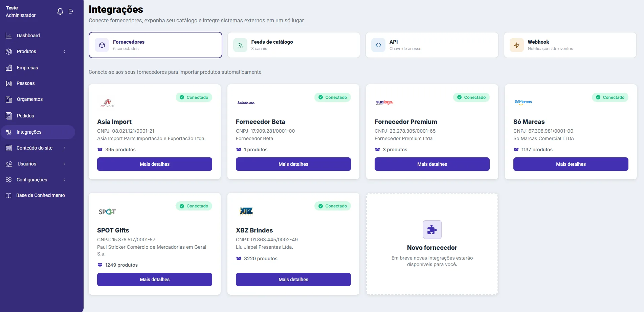Click the Asia Import supplier logo

(107, 103)
